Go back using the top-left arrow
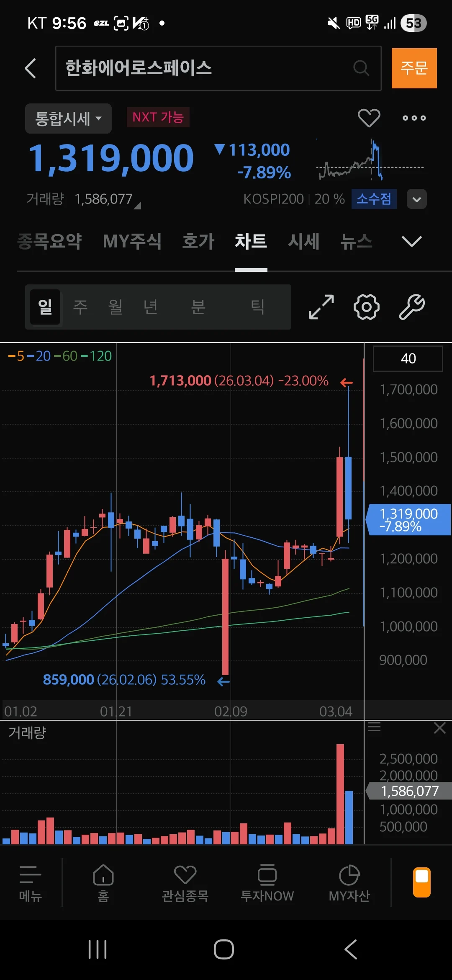Screen dimensions: 452x980 [x=31, y=68]
